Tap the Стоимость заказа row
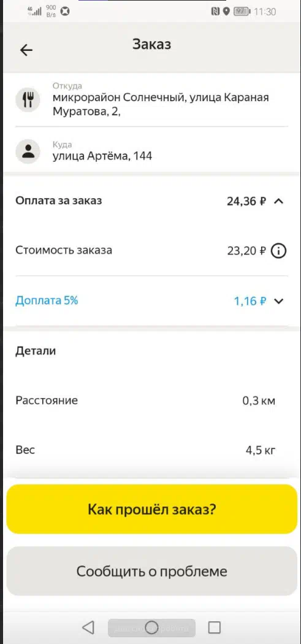Screen dimensions: 301x644 (151, 250)
